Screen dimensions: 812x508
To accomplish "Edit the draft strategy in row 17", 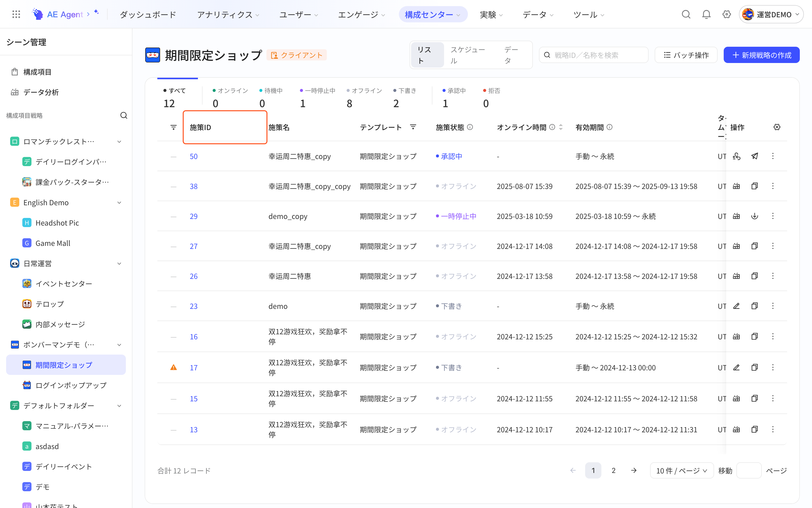I will click(x=736, y=367).
